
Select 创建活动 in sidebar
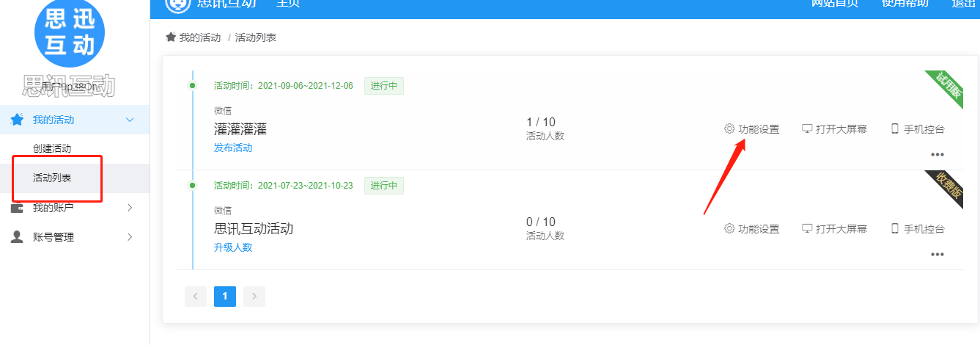click(52, 148)
